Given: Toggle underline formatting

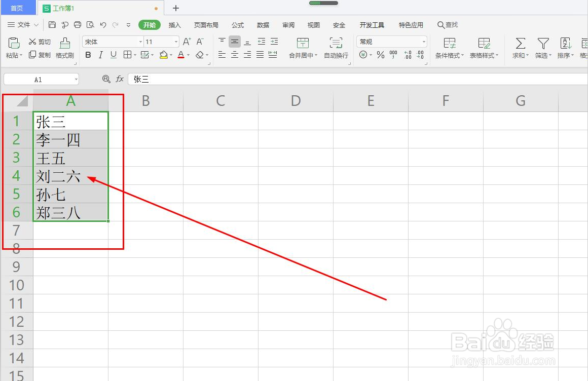Looking at the screenshot, I should (114, 55).
